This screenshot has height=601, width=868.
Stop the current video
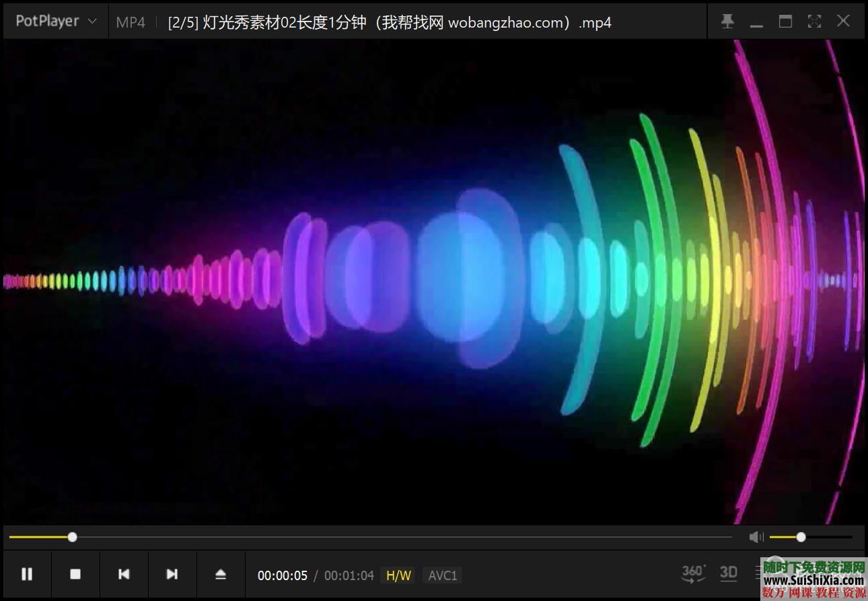(x=75, y=574)
